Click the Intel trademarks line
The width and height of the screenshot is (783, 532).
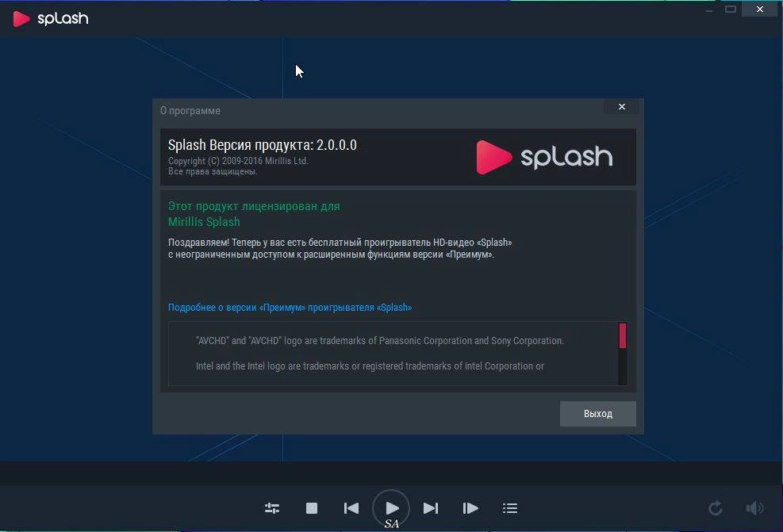click(x=370, y=366)
